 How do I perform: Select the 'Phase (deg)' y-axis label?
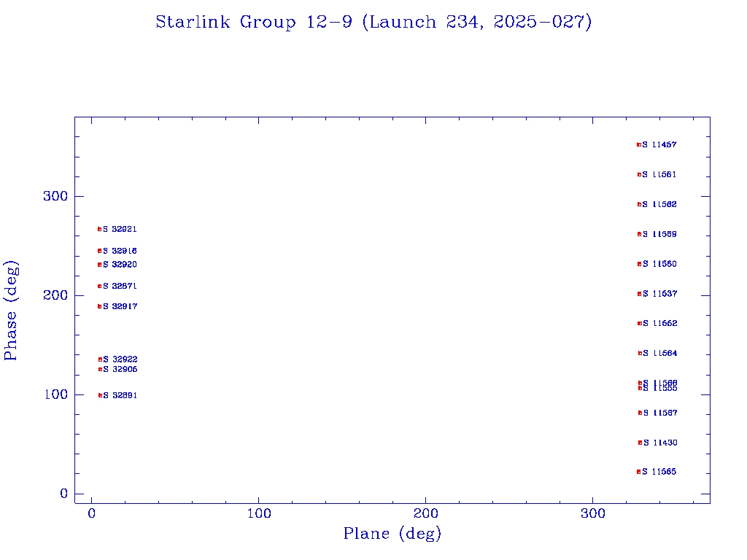pos(10,311)
